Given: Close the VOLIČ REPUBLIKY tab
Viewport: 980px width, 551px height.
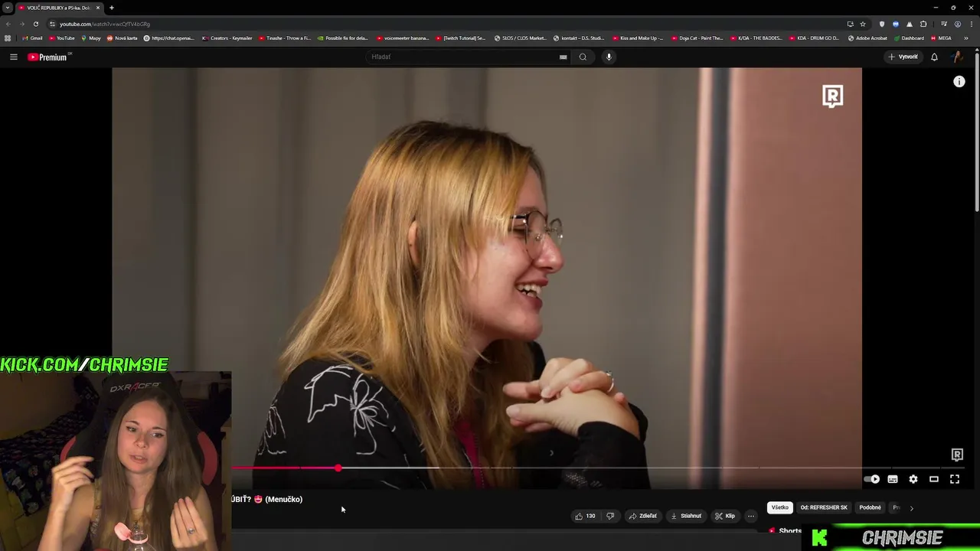Looking at the screenshot, I should pos(98,8).
